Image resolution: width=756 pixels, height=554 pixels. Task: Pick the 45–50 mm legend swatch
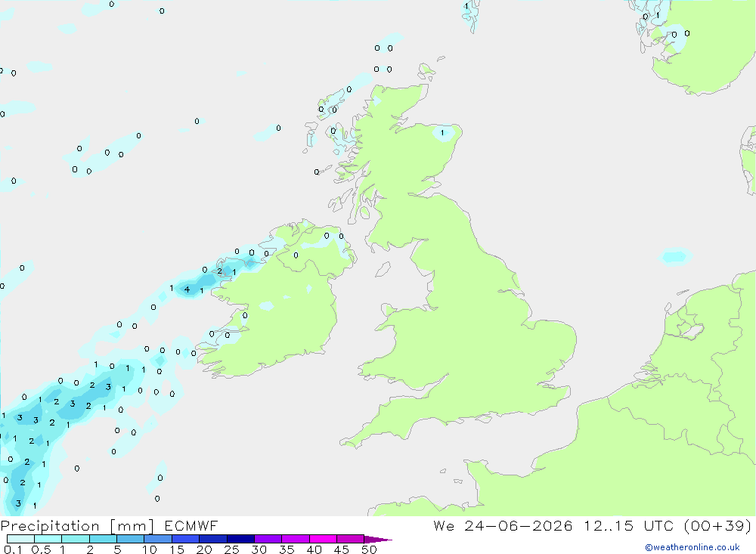[350, 539]
